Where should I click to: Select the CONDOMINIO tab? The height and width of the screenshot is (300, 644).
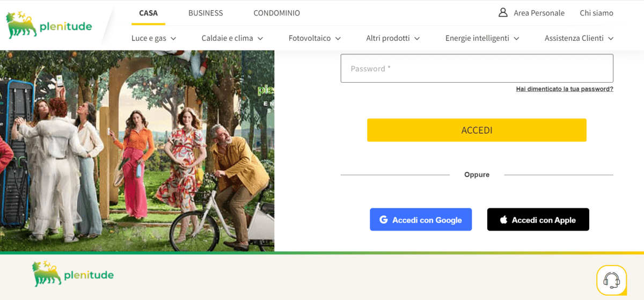coord(276,13)
